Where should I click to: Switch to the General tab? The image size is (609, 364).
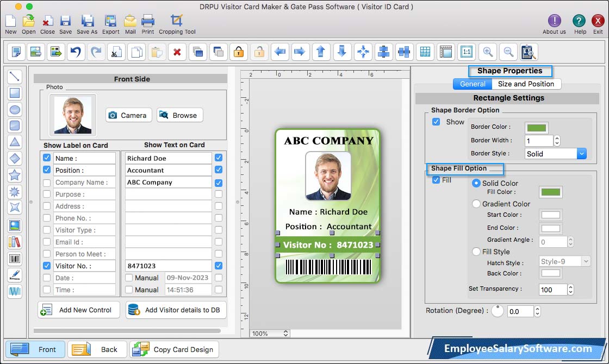[x=473, y=84]
